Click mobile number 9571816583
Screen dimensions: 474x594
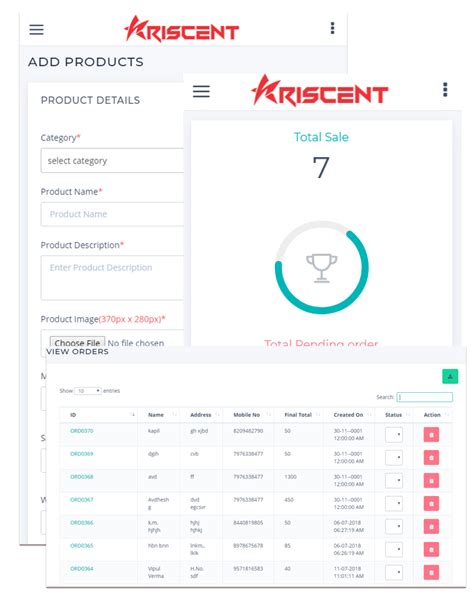[x=248, y=569]
